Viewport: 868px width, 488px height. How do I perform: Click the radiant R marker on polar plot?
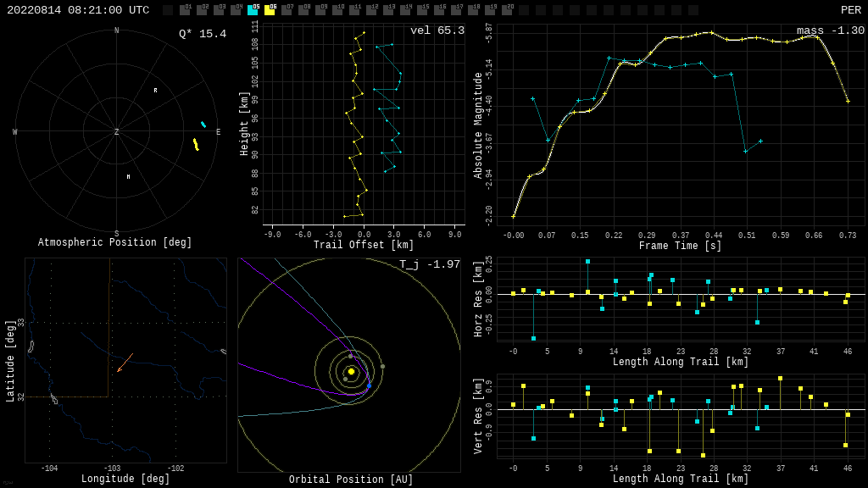pos(155,91)
